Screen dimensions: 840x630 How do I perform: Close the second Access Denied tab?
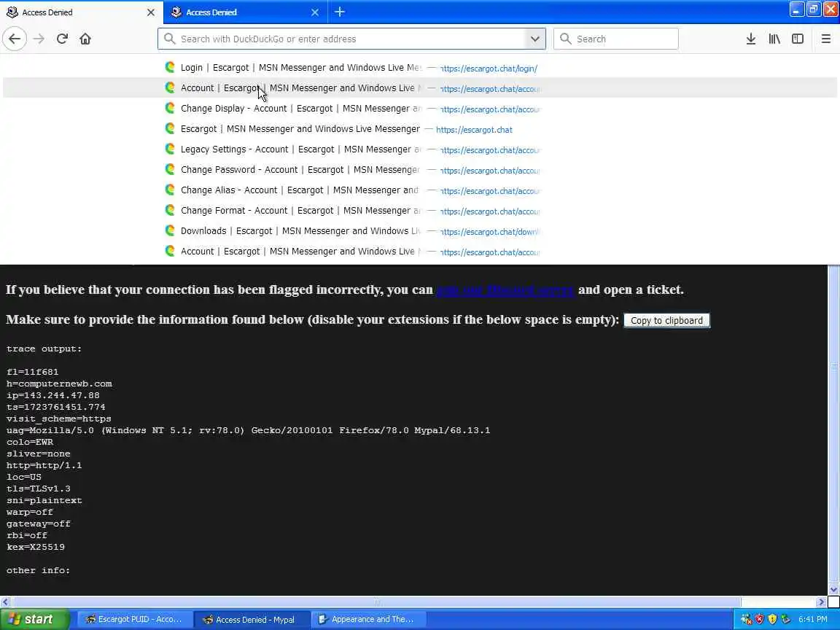(x=315, y=12)
